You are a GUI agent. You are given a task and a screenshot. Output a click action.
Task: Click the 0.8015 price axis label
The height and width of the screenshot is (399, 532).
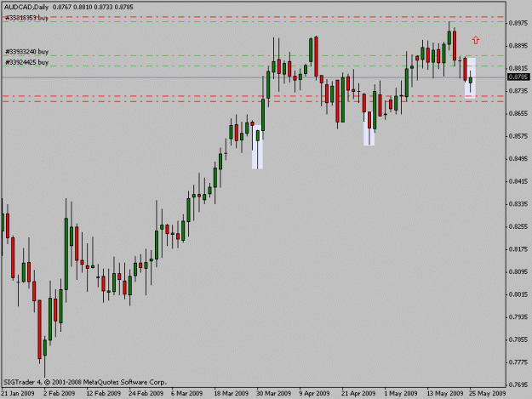click(x=518, y=294)
